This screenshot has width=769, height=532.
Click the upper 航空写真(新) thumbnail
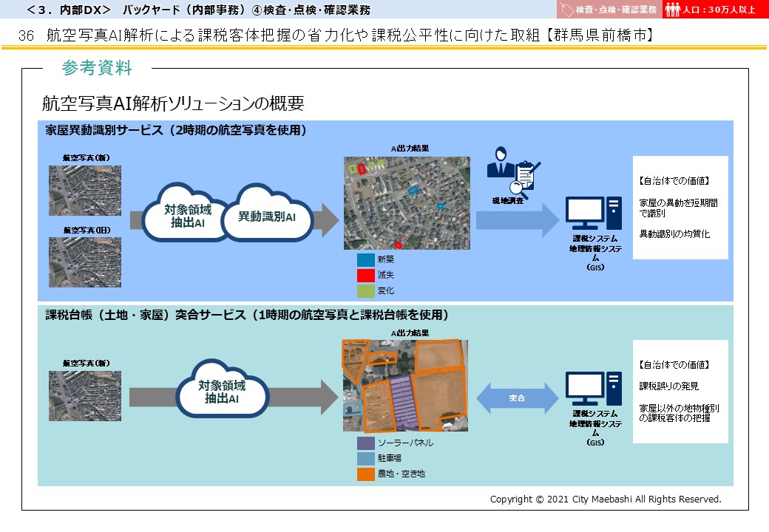(85, 191)
